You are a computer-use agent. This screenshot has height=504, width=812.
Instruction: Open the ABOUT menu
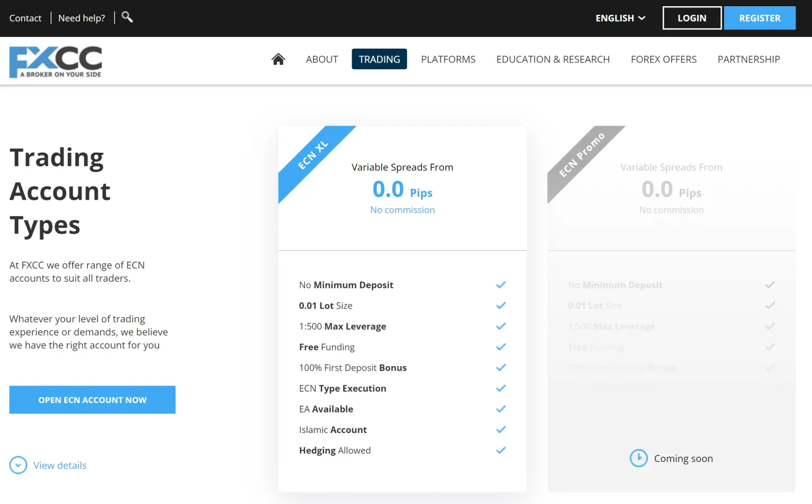322,59
